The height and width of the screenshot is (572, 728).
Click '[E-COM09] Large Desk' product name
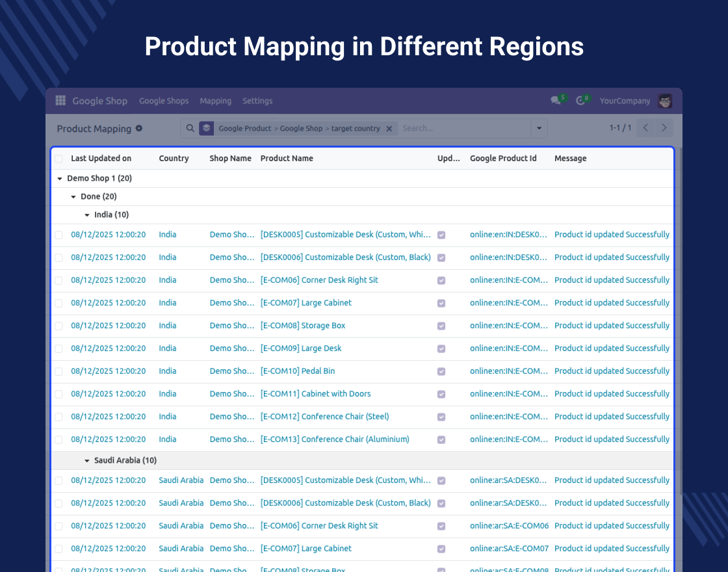tap(300, 348)
